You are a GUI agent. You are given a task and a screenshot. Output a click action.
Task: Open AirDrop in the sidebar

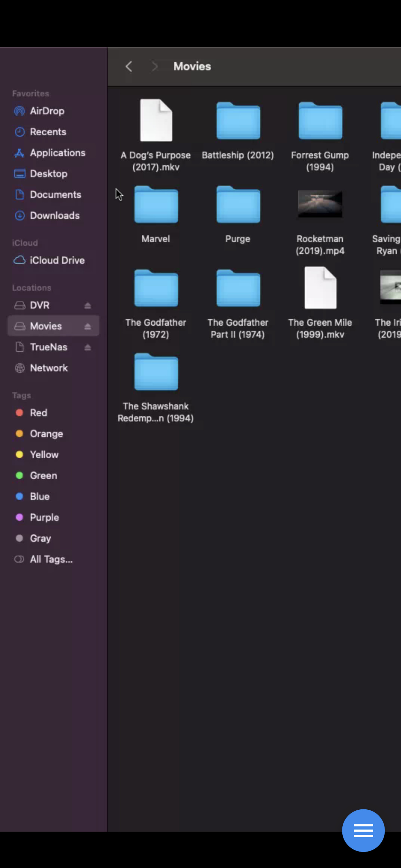47,111
